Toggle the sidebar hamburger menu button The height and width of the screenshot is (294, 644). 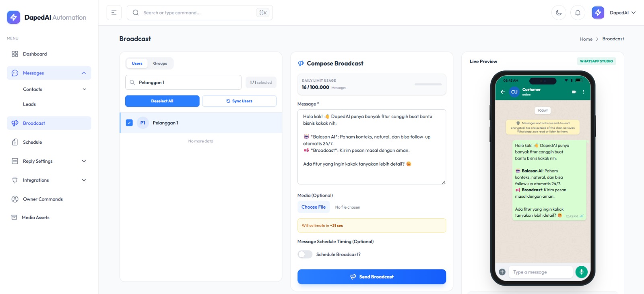tap(114, 12)
